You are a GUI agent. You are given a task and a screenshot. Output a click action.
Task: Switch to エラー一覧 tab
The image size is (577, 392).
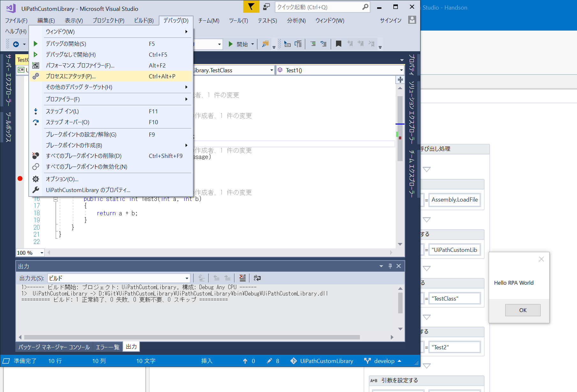click(108, 347)
